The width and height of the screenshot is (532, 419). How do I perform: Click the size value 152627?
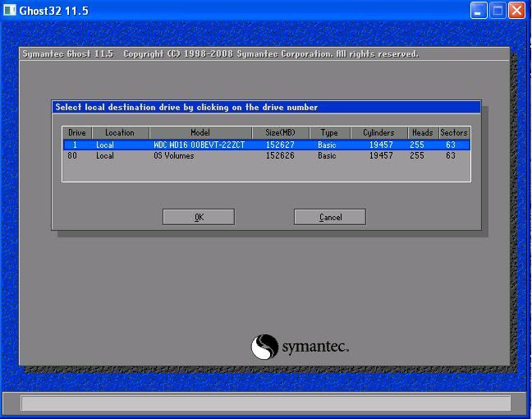point(280,145)
